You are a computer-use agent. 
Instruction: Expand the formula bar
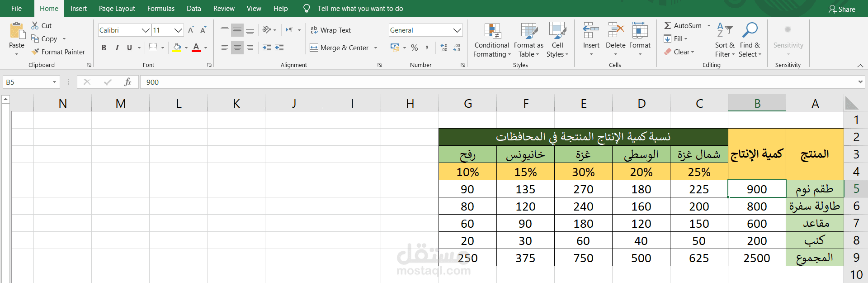coord(860,82)
